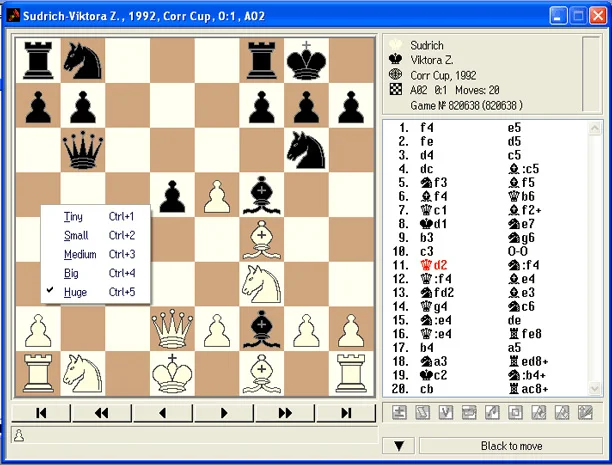Select the black king on g8
The width and height of the screenshot is (612, 465).
(306, 61)
